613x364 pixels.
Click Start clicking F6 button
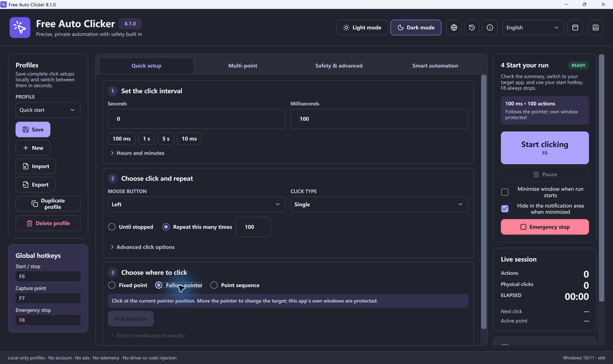click(x=545, y=148)
